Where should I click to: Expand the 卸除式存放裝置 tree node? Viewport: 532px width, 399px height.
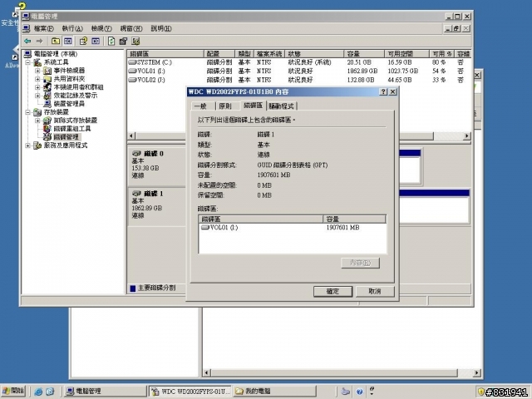click(37, 121)
